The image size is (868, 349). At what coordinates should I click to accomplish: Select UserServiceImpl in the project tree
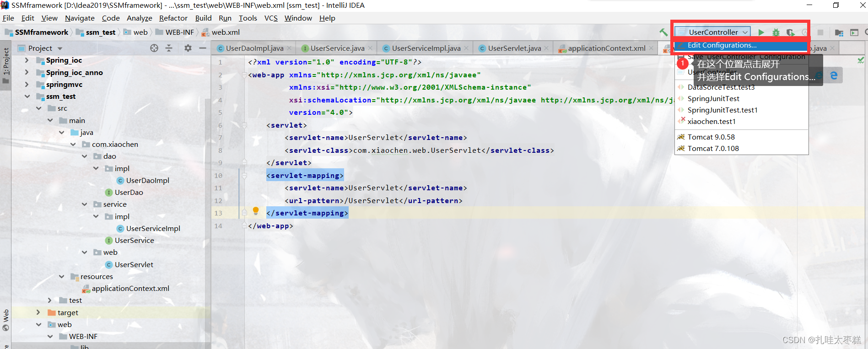pyautogui.click(x=153, y=228)
